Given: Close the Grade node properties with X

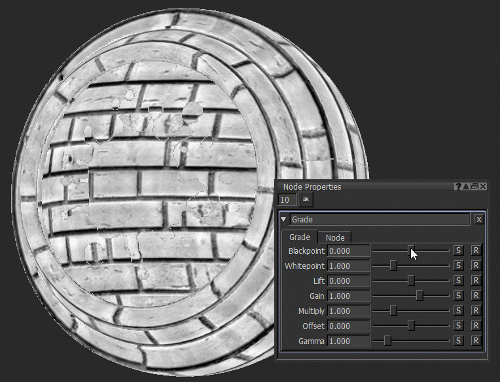Looking at the screenshot, I should [479, 220].
